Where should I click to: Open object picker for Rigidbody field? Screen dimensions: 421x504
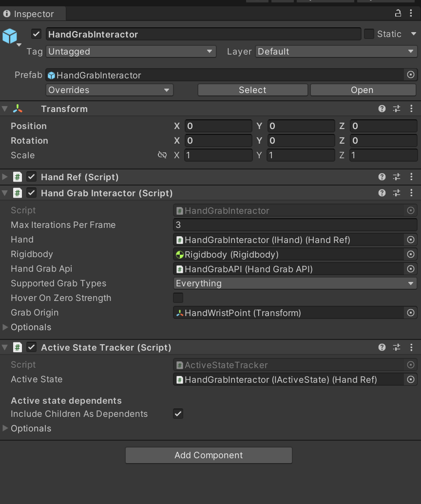pos(411,254)
